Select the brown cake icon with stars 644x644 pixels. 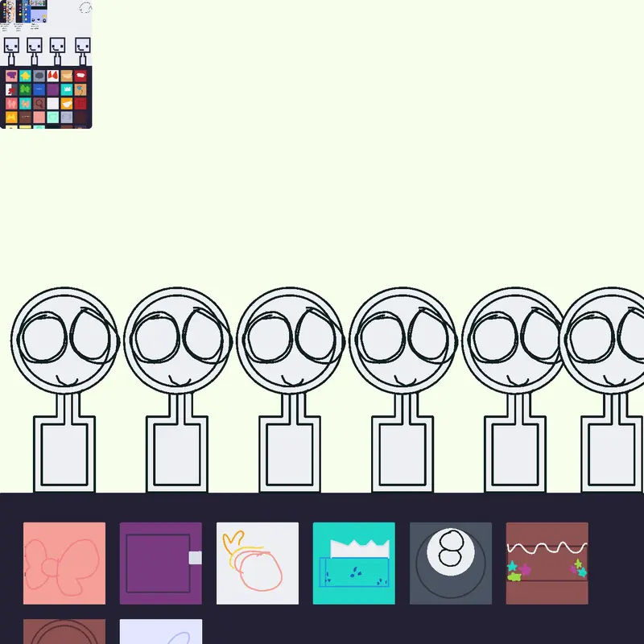point(547,563)
